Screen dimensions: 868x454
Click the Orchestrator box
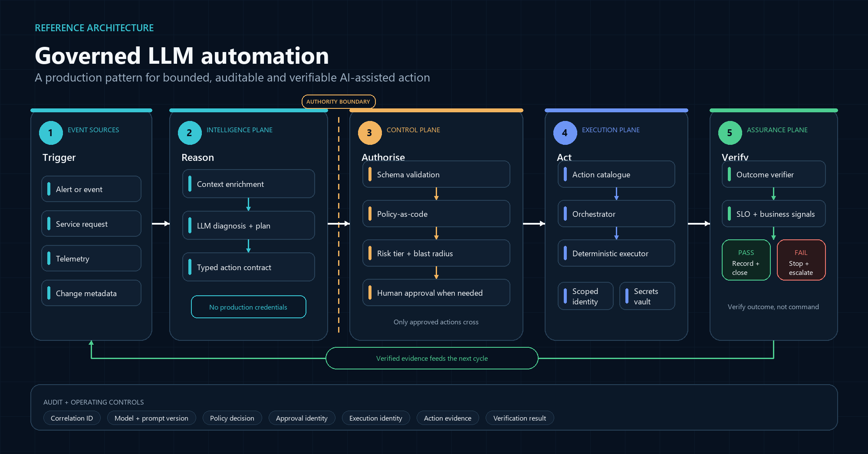[x=616, y=214]
